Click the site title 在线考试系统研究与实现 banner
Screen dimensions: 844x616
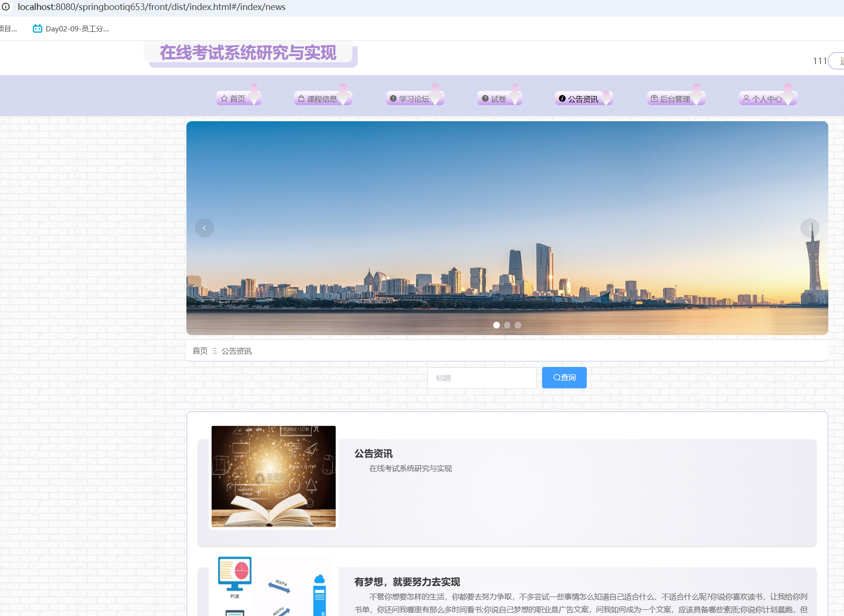pos(248,53)
